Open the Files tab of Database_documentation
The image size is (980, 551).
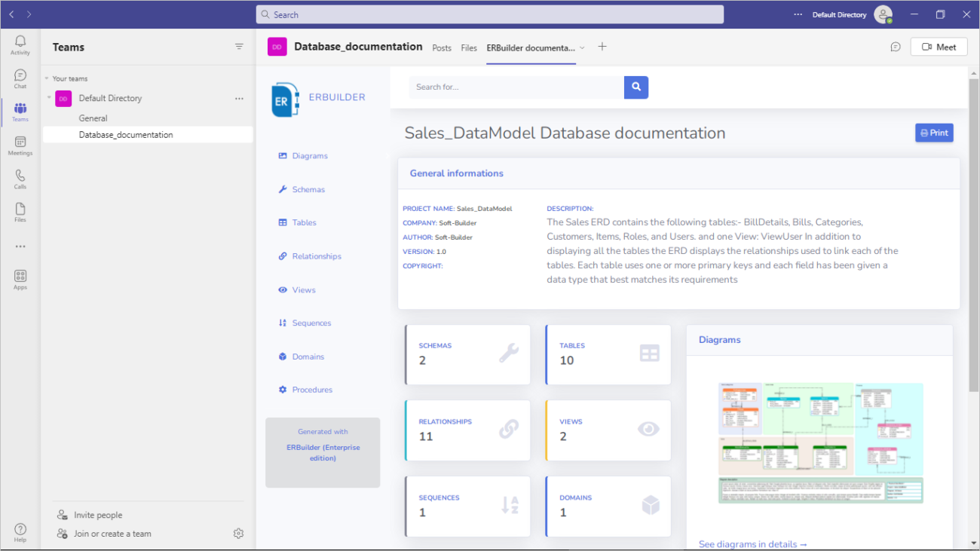(469, 47)
